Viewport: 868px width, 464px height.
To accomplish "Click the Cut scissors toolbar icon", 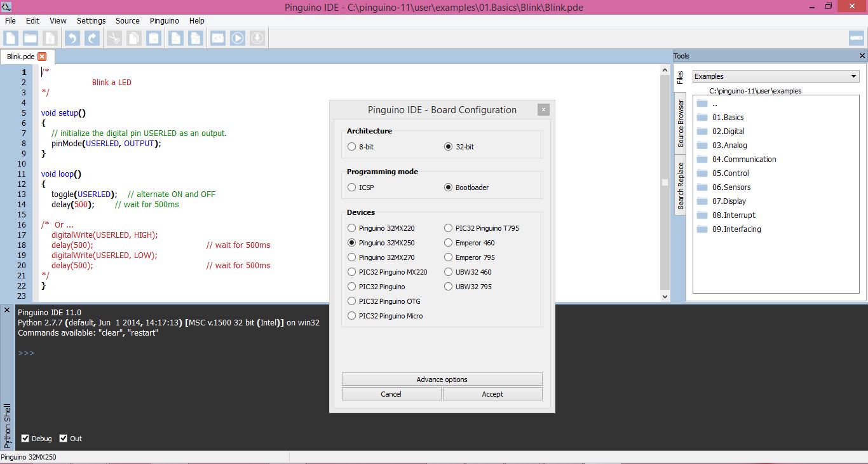I will click(x=114, y=38).
